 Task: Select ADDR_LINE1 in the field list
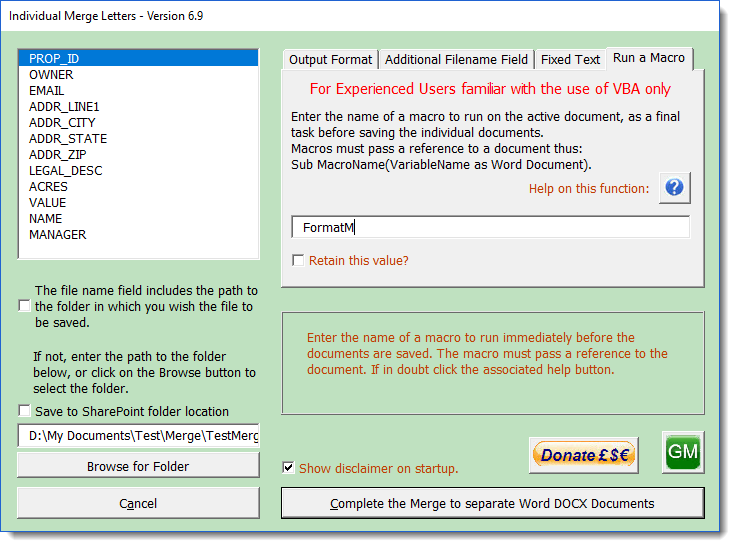point(138,107)
